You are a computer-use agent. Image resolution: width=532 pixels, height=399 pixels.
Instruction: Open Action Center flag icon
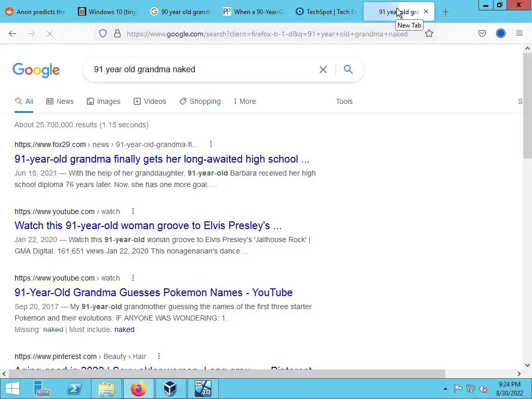pyautogui.click(x=458, y=389)
